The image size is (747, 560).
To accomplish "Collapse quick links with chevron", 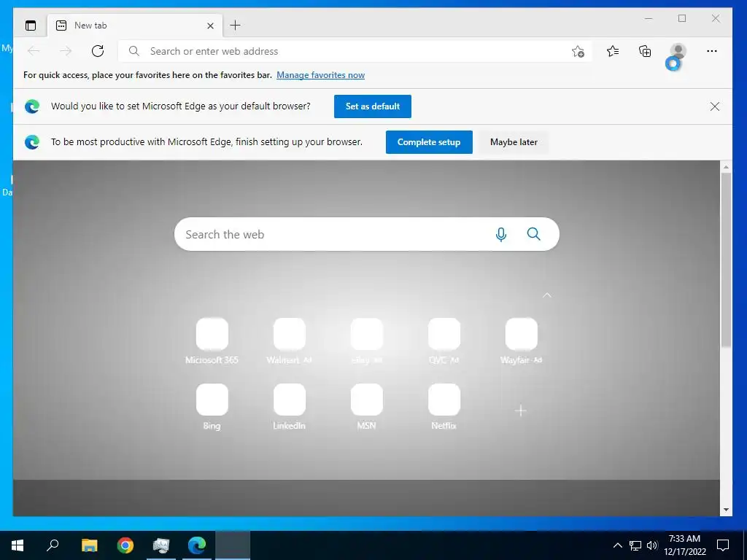I will tap(547, 295).
